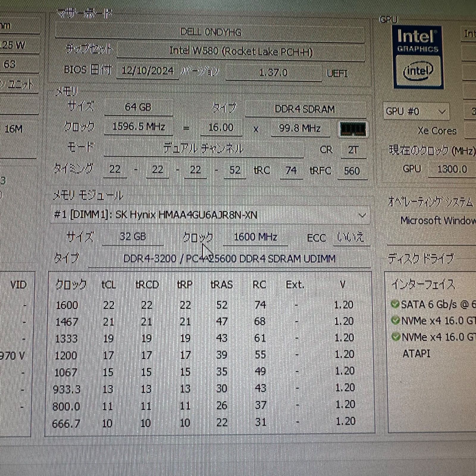The width and height of the screenshot is (476, 476).
Task: Click the memory clock 1596.5 MHz
Action: pos(139,127)
